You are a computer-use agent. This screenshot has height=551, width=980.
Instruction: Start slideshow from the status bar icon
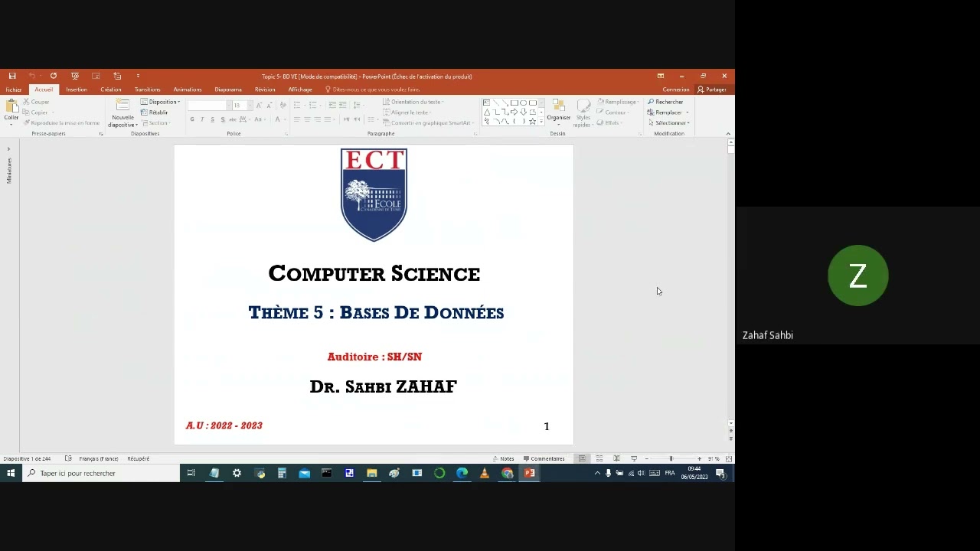click(633, 458)
